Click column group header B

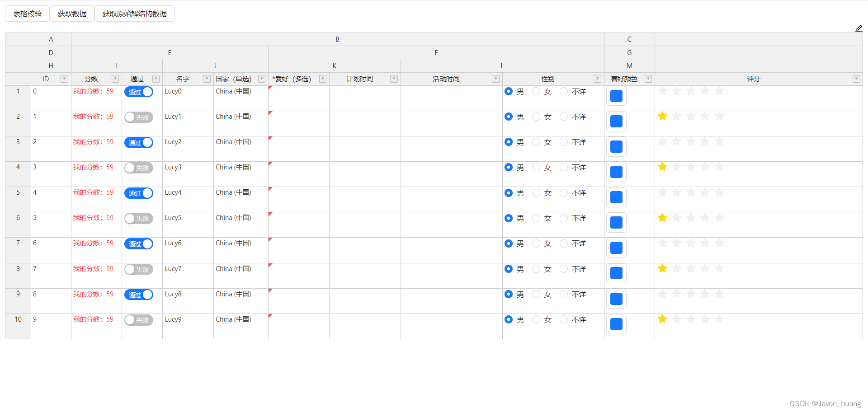click(337, 39)
